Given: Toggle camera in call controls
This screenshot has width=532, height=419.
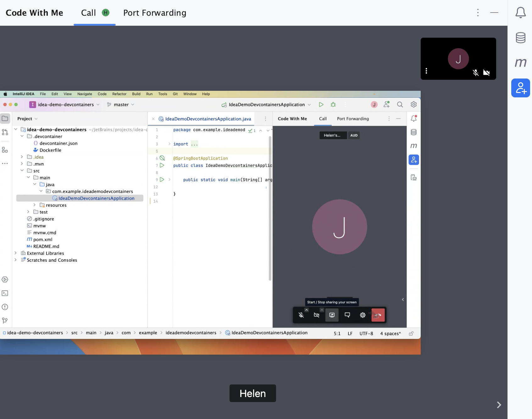Looking at the screenshot, I should click(x=316, y=315).
